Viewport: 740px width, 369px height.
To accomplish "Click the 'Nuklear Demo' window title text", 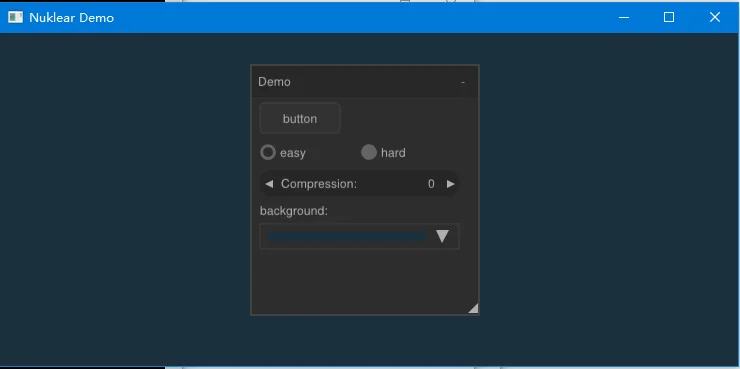I will [x=72, y=18].
